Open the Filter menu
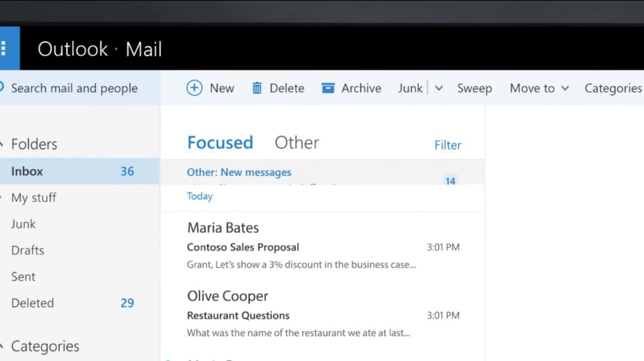The height and width of the screenshot is (361, 644). pyautogui.click(x=448, y=145)
